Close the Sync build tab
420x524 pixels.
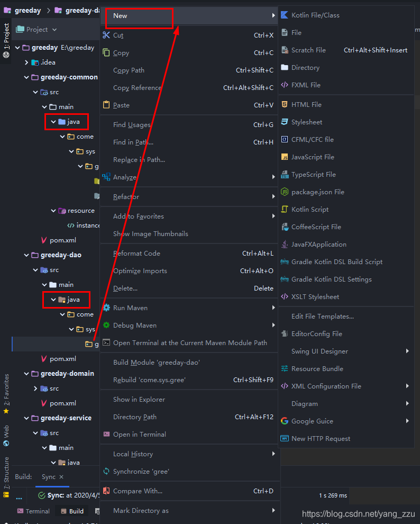tap(61, 477)
